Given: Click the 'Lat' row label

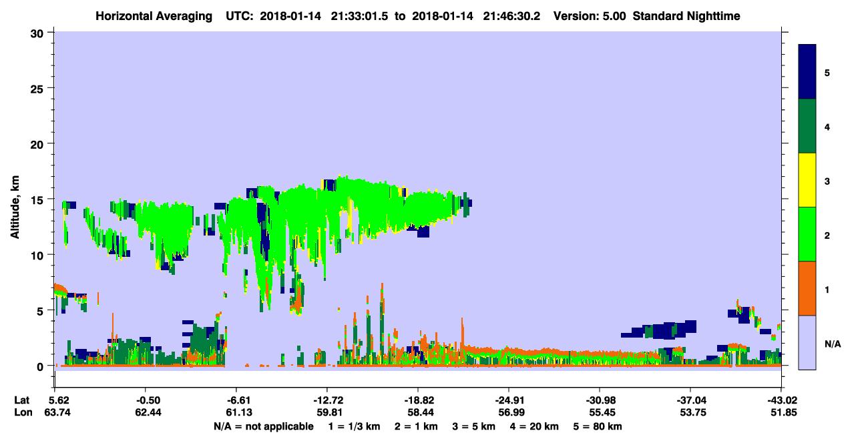Looking at the screenshot, I should click(21, 400).
